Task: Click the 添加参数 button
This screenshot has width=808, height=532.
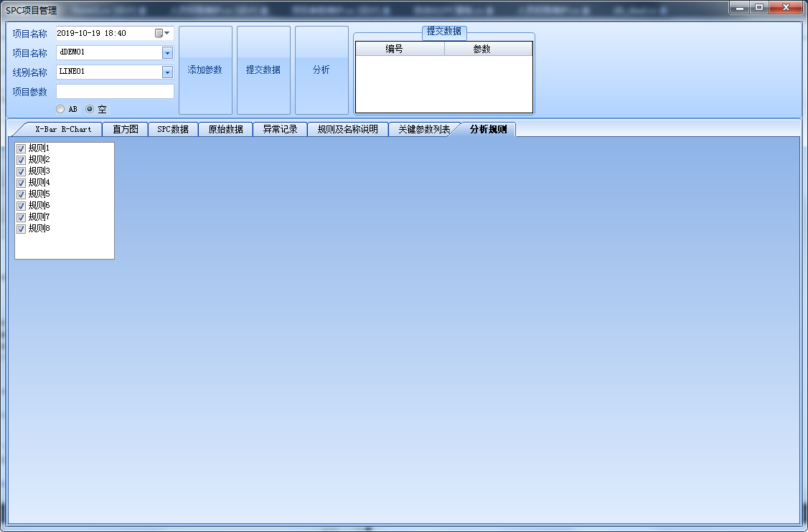Action: 205,70
